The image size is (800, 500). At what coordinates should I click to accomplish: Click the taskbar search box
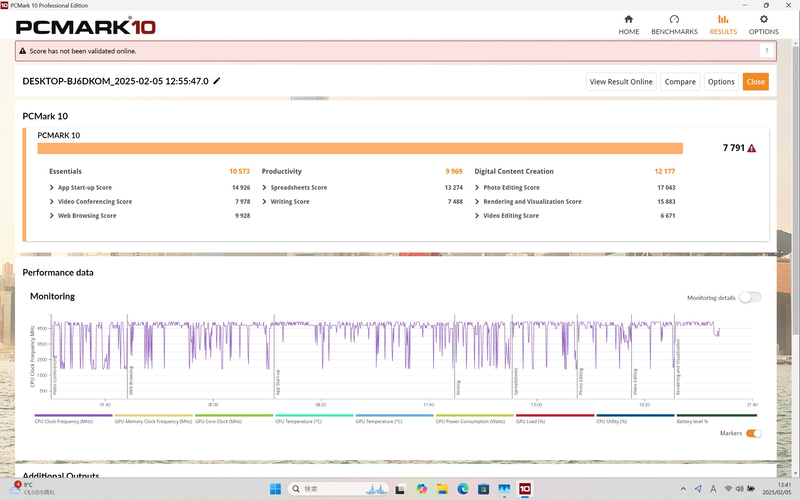point(338,489)
